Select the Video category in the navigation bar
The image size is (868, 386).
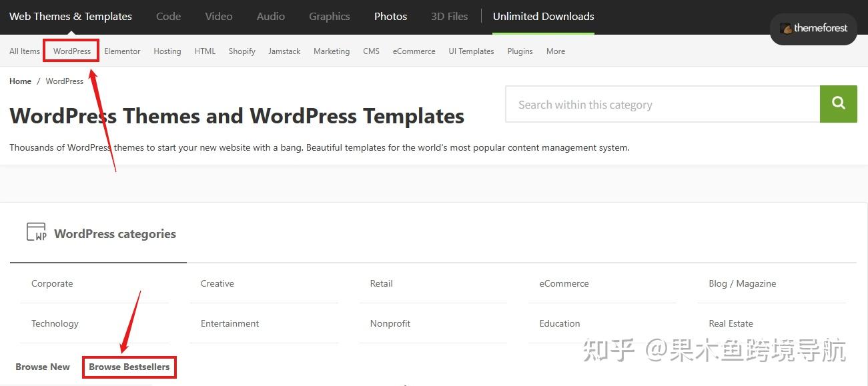(218, 16)
